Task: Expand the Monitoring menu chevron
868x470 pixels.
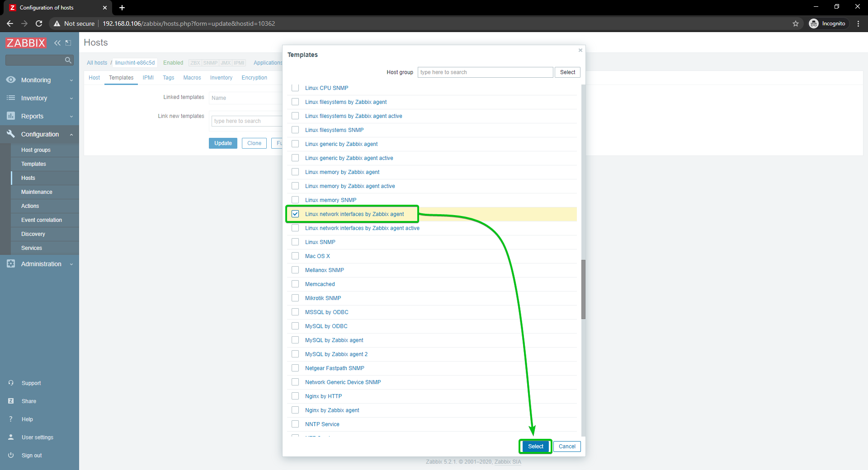Action: click(71, 80)
